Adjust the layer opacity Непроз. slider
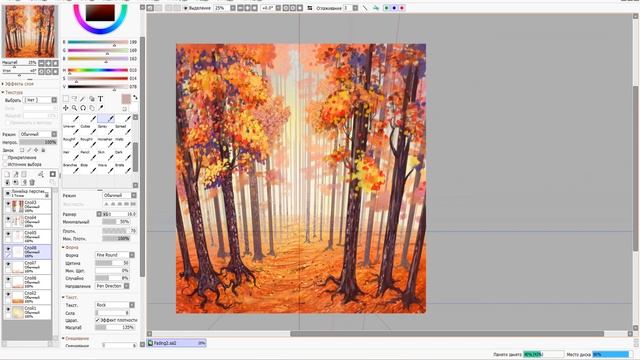 [x=38, y=142]
